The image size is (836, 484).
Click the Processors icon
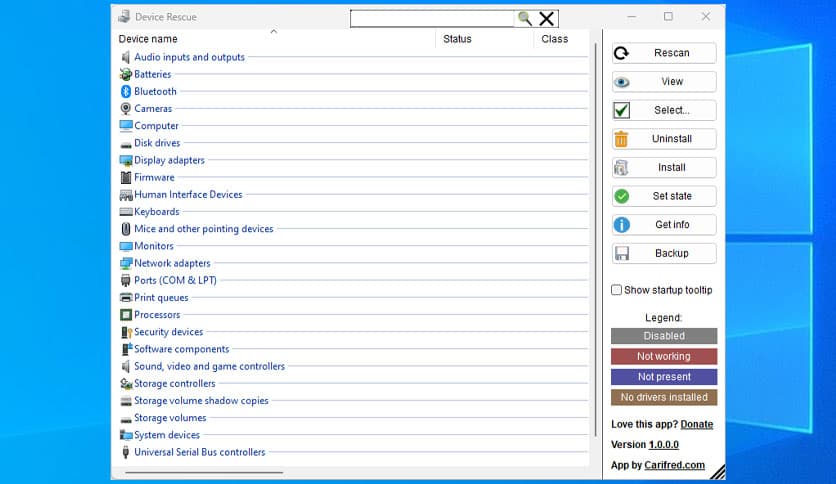point(126,314)
